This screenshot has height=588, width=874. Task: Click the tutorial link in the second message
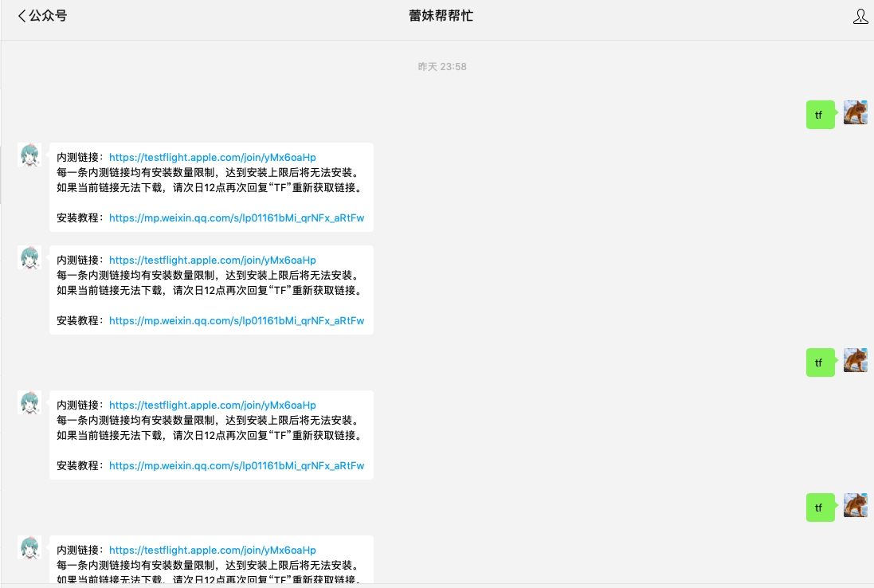coord(237,320)
